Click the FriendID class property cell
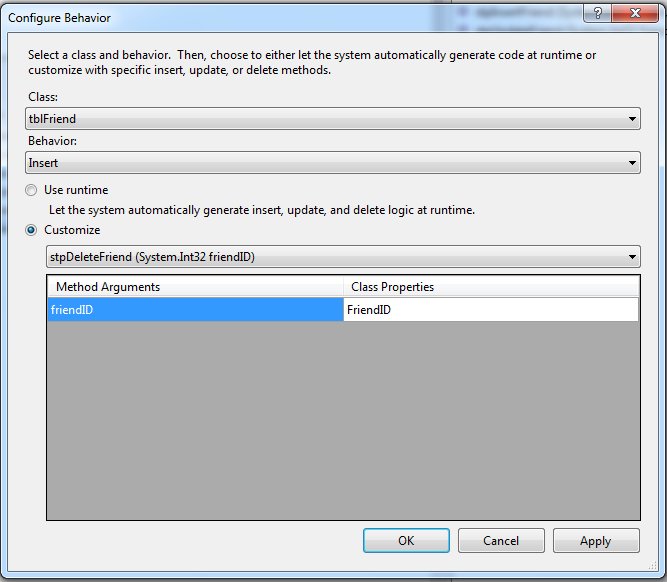The width and height of the screenshot is (667, 582). 491,309
